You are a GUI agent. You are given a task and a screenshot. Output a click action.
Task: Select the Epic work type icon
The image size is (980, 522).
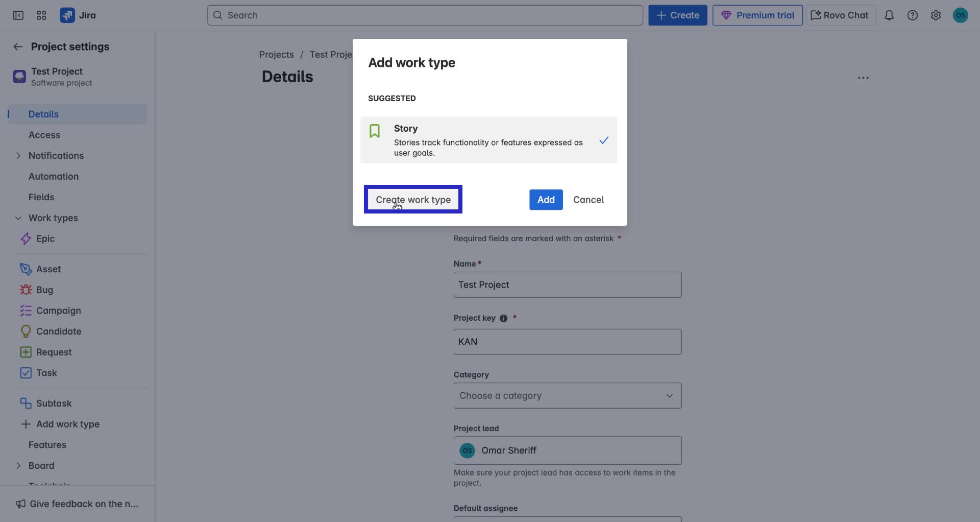point(26,239)
